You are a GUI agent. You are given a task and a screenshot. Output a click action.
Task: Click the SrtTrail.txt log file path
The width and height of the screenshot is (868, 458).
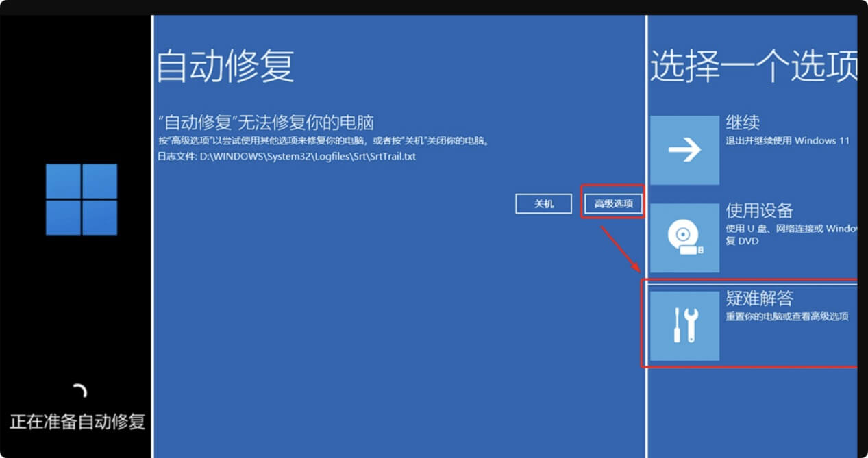[288, 155]
